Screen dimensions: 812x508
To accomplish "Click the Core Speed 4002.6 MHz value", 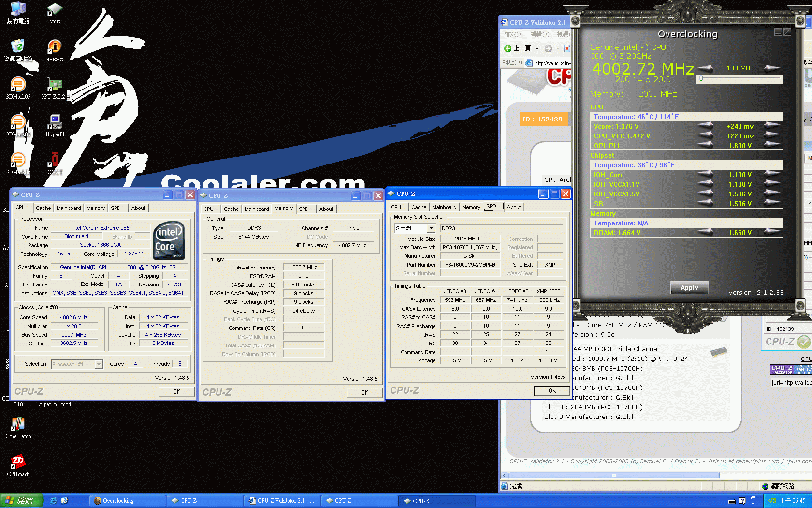I will (74, 318).
